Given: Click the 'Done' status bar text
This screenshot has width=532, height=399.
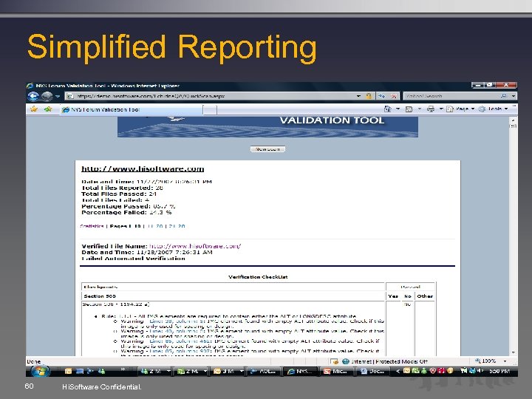Looking at the screenshot, I should (33, 361).
